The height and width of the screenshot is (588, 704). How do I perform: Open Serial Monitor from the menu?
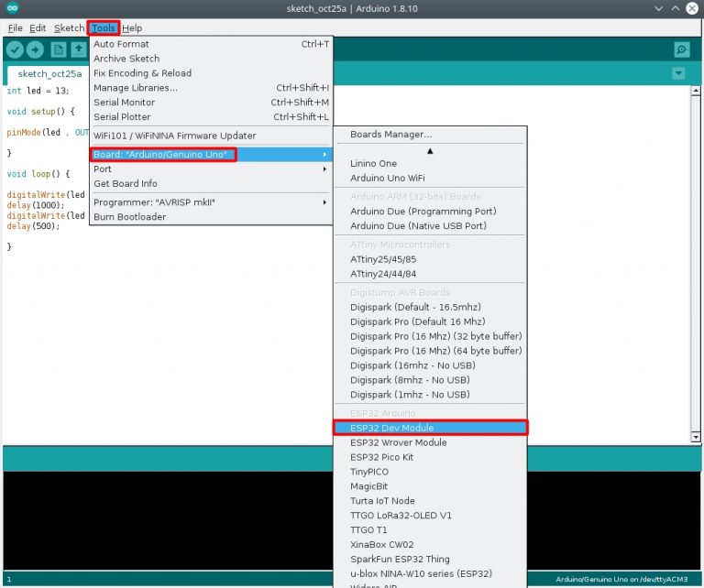tap(211, 103)
